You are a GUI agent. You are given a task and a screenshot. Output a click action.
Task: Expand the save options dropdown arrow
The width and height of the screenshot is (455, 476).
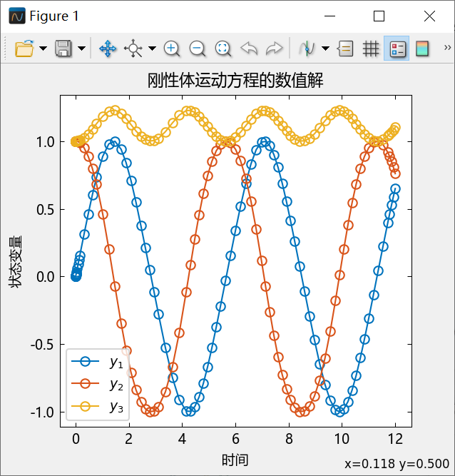[x=81, y=49]
